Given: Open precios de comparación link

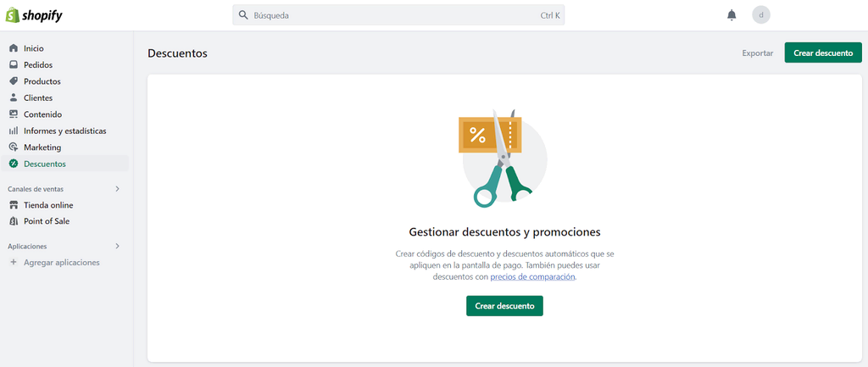Looking at the screenshot, I should click(x=533, y=277).
